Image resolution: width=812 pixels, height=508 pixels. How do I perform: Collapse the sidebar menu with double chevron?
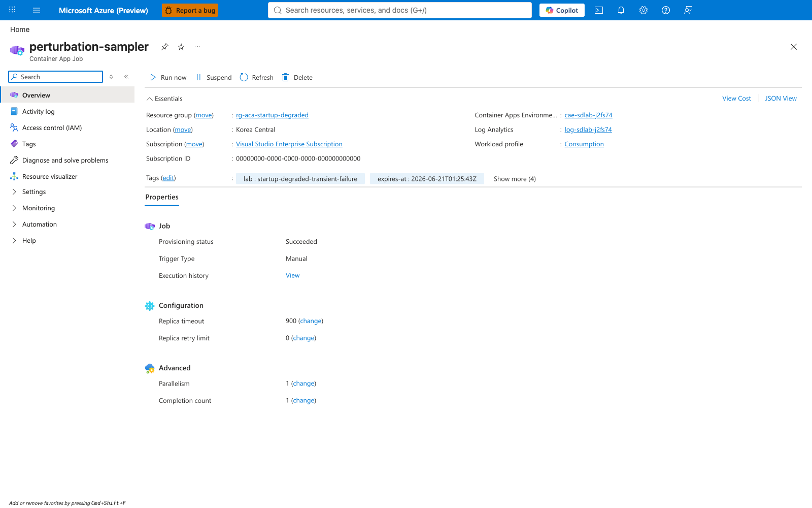(126, 77)
